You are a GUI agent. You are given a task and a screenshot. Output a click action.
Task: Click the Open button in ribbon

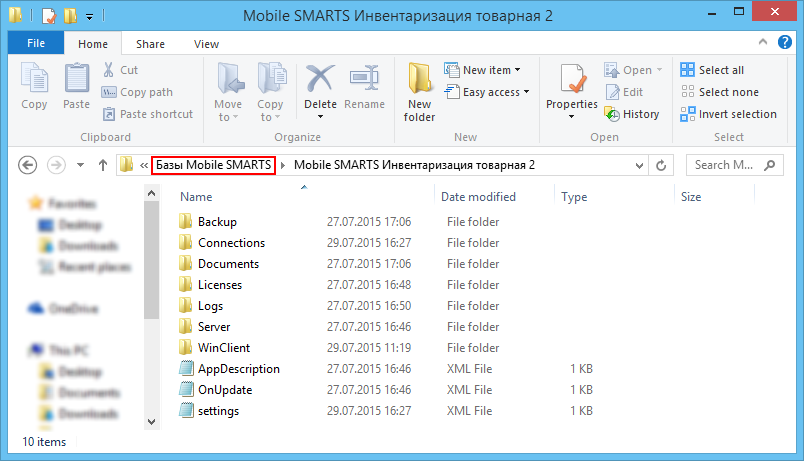click(x=633, y=70)
